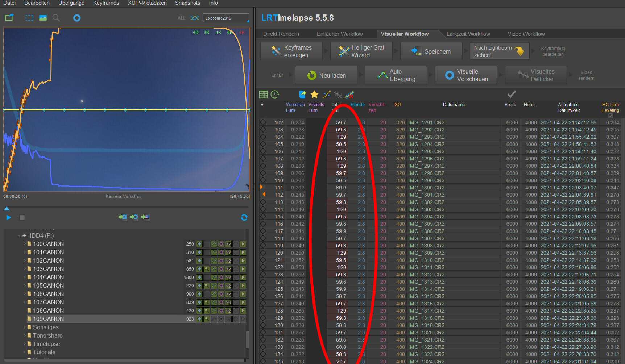The height and width of the screenshot is (364, 625).
Task: Click the magnifier zoom icon above preview
Action: (x=56, y=18)
